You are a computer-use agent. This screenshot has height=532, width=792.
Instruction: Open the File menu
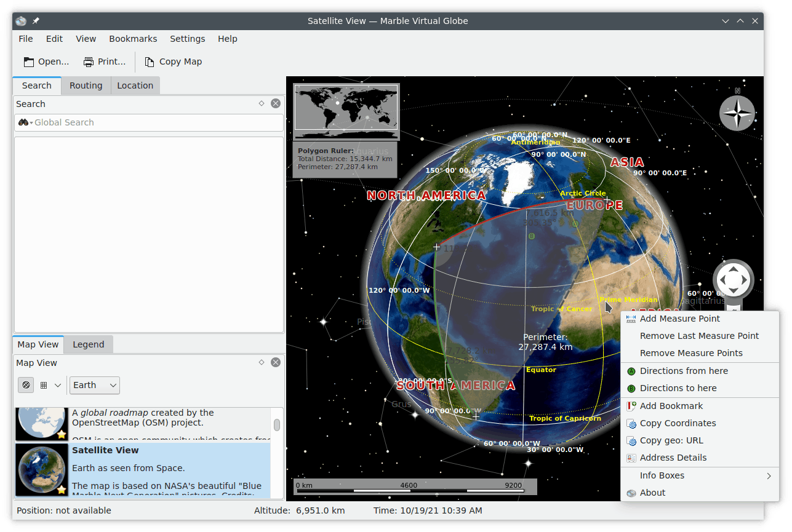point(26,39)
